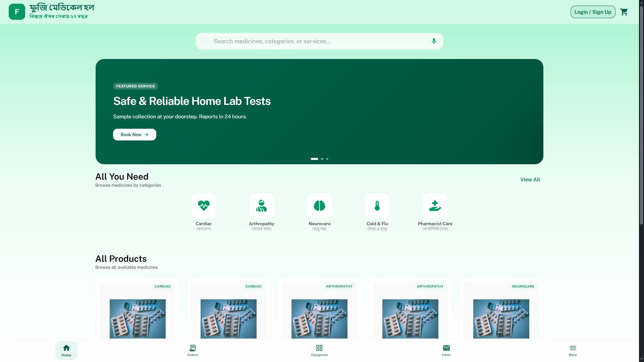644x362 pixels.
Task: Open the More menu
Action: coord(573,351)
